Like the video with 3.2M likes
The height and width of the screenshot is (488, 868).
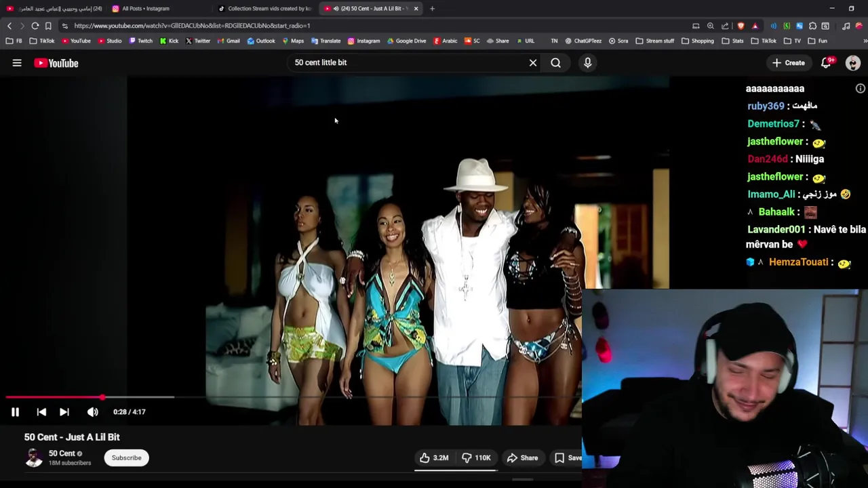[x=434, y=457]
